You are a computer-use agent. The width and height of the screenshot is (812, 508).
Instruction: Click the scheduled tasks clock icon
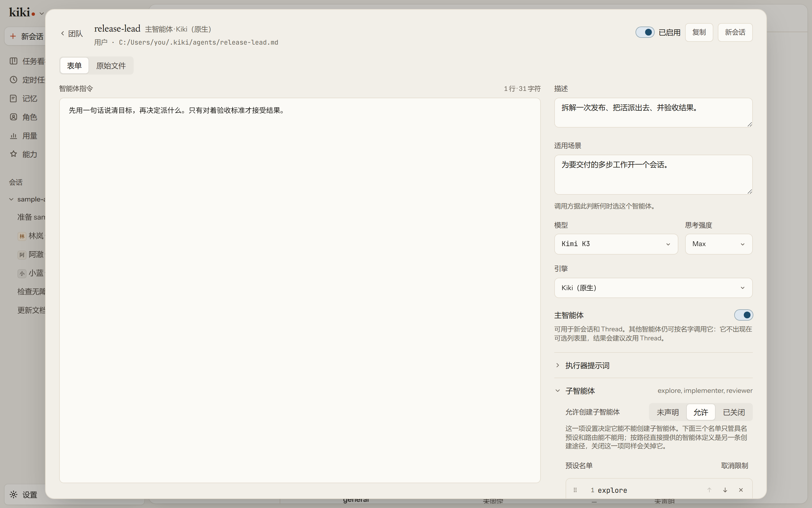14,80
